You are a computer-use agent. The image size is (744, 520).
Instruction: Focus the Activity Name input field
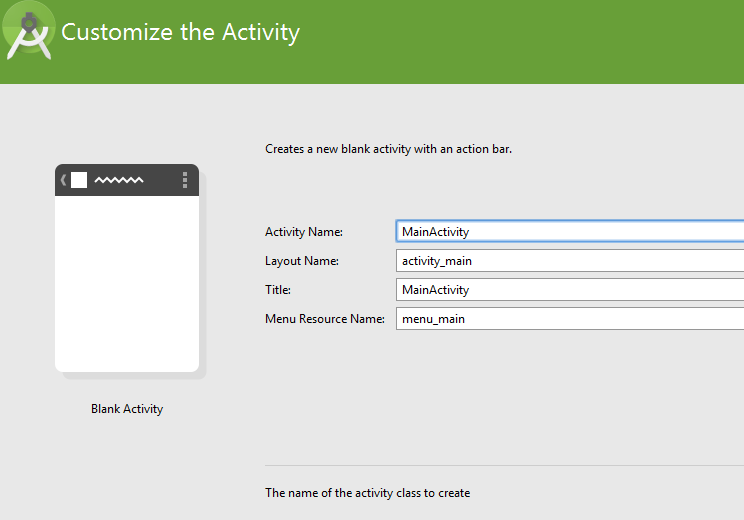tap(570, 231)
